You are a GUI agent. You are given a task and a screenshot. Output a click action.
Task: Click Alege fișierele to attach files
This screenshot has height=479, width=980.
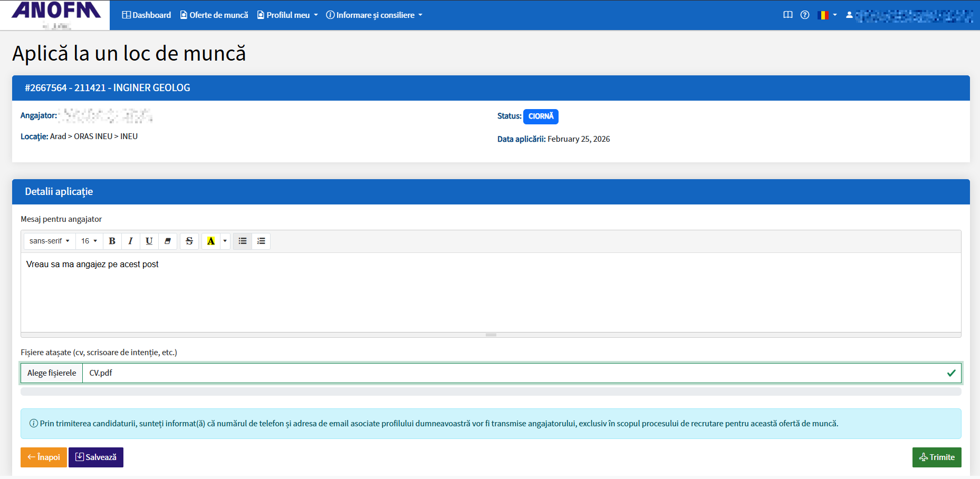pos(52,373)
